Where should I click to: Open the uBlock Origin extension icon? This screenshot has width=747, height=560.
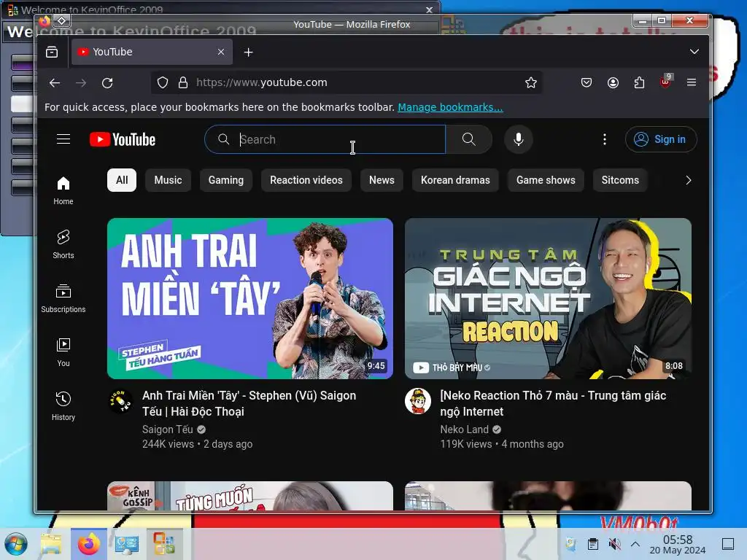(x=666, y=82)
